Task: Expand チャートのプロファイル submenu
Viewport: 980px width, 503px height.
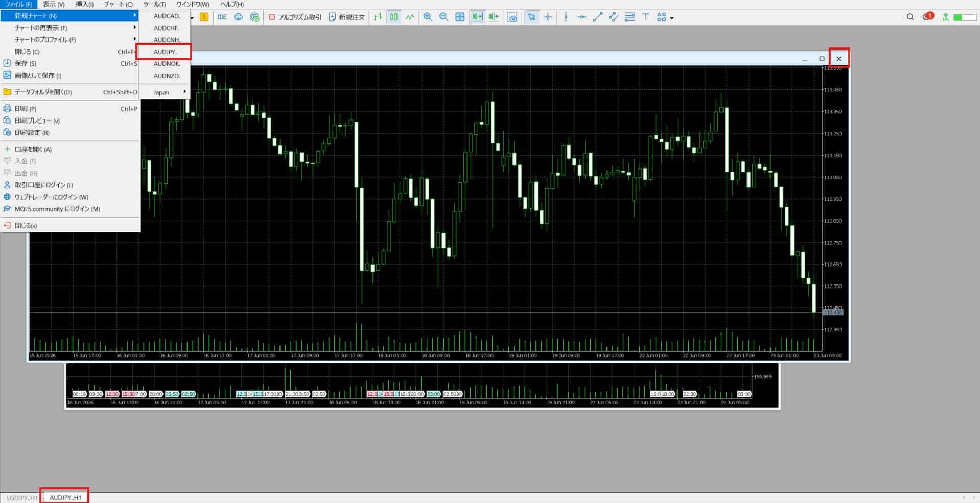Action: click(70, 39)
